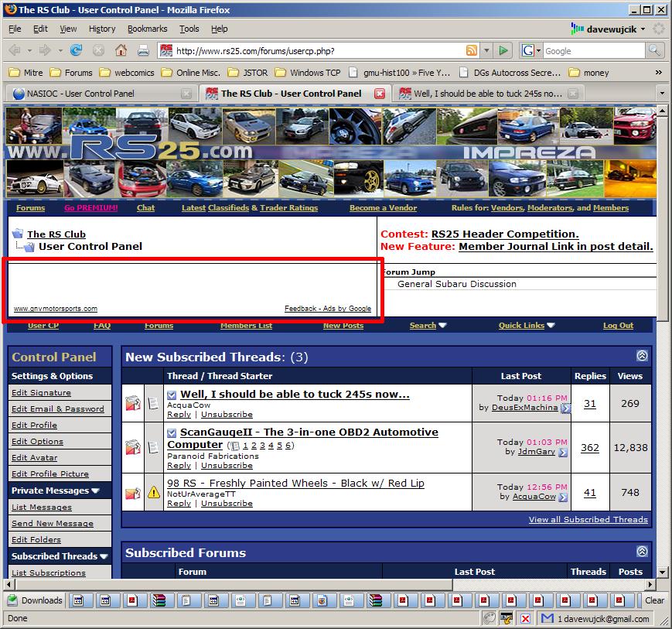Viewport: 672px width, 629px height.
Task: Open the search engine selector dropdown
Action: (x=538, y=50)
